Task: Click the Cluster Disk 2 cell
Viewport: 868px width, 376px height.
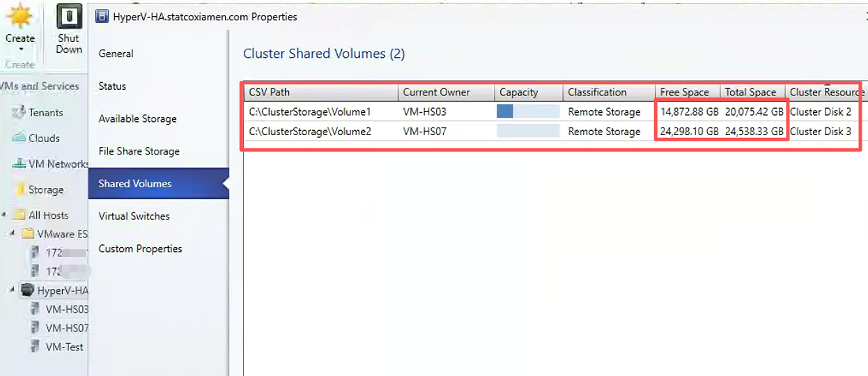Action: [x=821, y=111]
